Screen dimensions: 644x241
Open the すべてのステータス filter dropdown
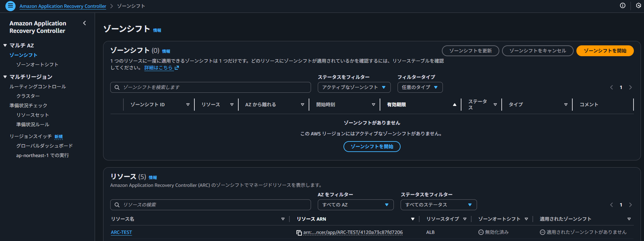pyautogui.click(x=439, y=205)
